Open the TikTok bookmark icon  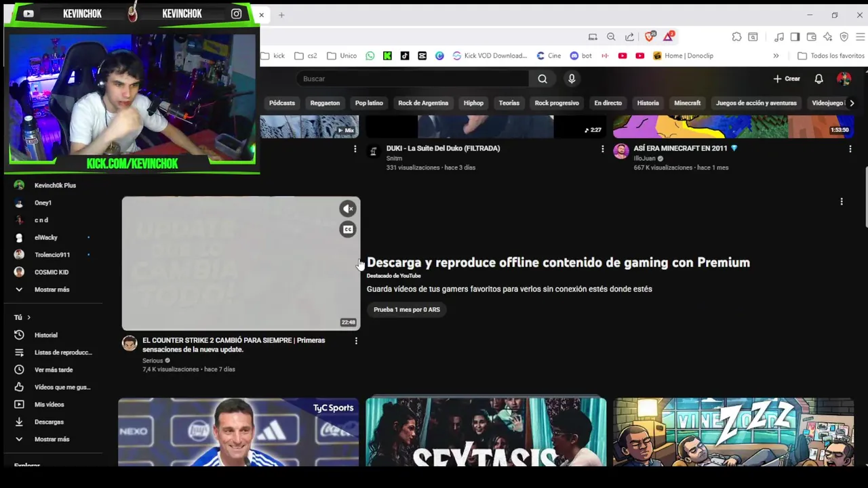tap(405, 56)
